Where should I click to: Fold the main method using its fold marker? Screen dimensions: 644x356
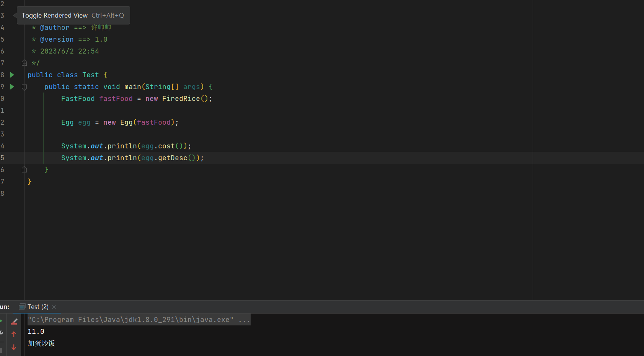[24, 87]
